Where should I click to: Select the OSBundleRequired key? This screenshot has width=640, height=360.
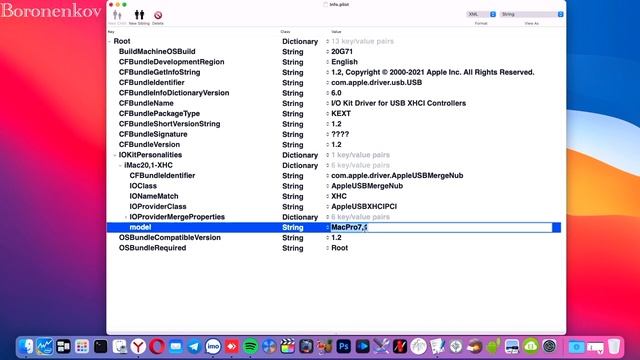[152, 248]
